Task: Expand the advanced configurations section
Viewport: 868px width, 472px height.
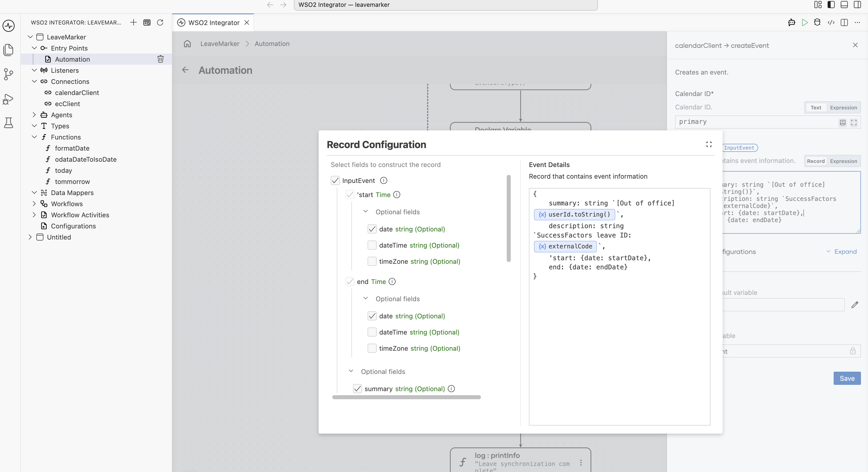Action: 841,251
